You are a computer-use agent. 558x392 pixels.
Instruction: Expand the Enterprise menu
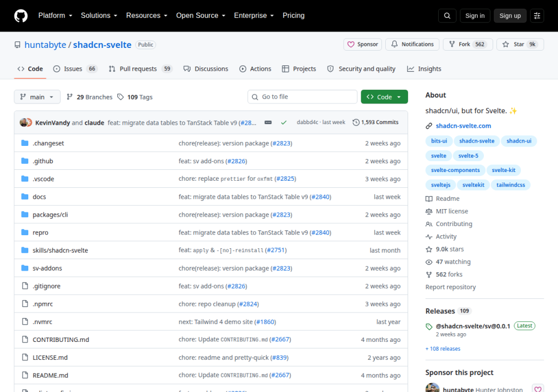(254, 16)
